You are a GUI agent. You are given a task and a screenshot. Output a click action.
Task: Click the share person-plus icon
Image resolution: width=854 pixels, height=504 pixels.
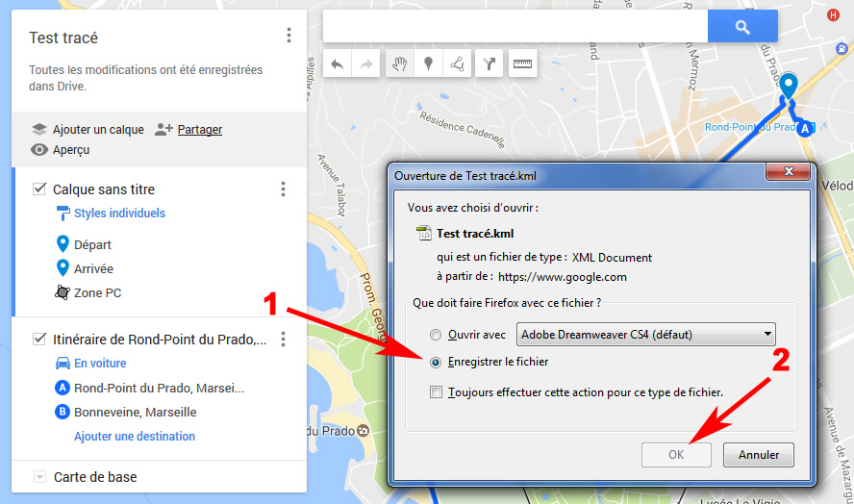point(163,129)
